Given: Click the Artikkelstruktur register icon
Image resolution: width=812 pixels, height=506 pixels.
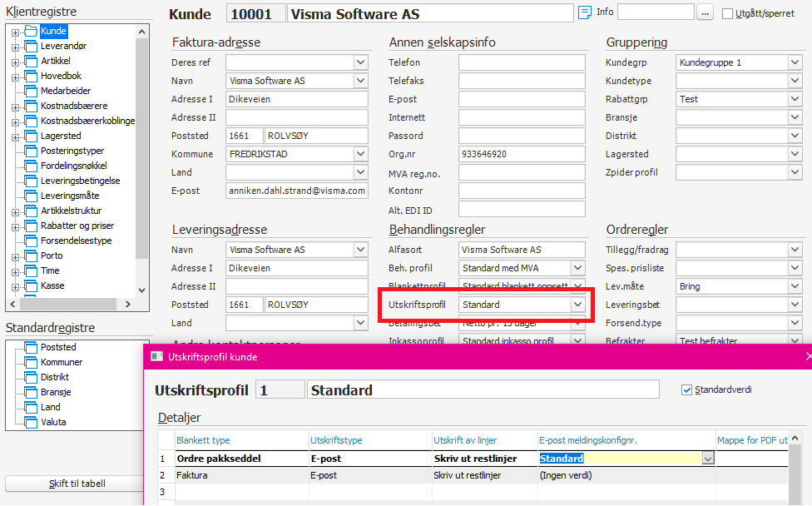Looking at the screenshot, I should click(x=31, y=211).
